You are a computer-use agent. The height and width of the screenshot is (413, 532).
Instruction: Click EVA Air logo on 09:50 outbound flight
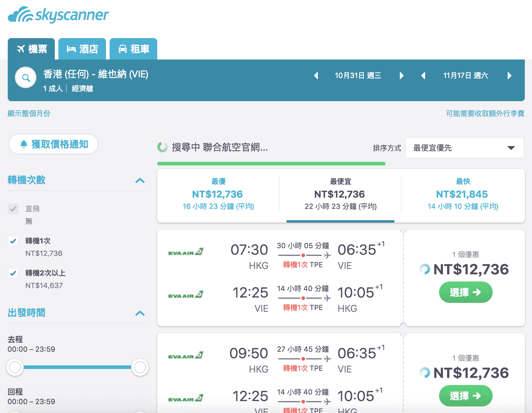pos(186,355)
